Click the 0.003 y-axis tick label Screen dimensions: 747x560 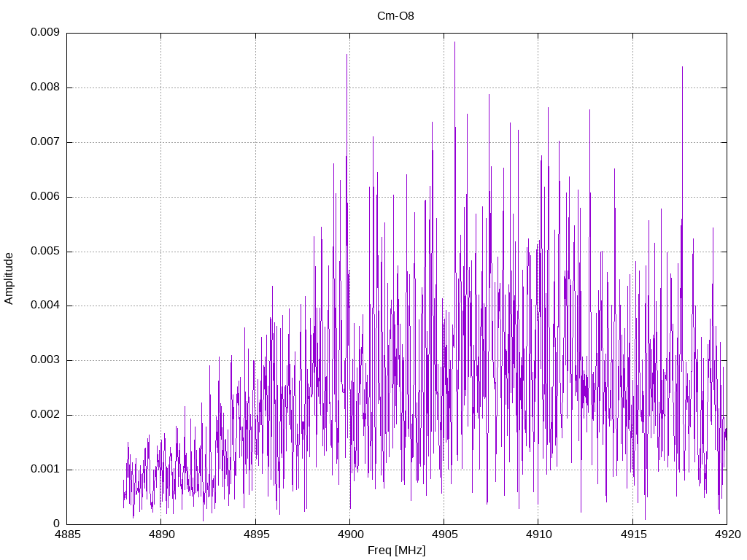[x=45, y=360]
